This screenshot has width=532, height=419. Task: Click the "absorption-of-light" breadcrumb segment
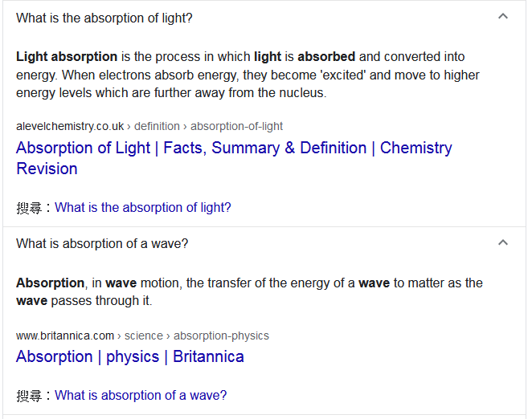coord(236,126)
